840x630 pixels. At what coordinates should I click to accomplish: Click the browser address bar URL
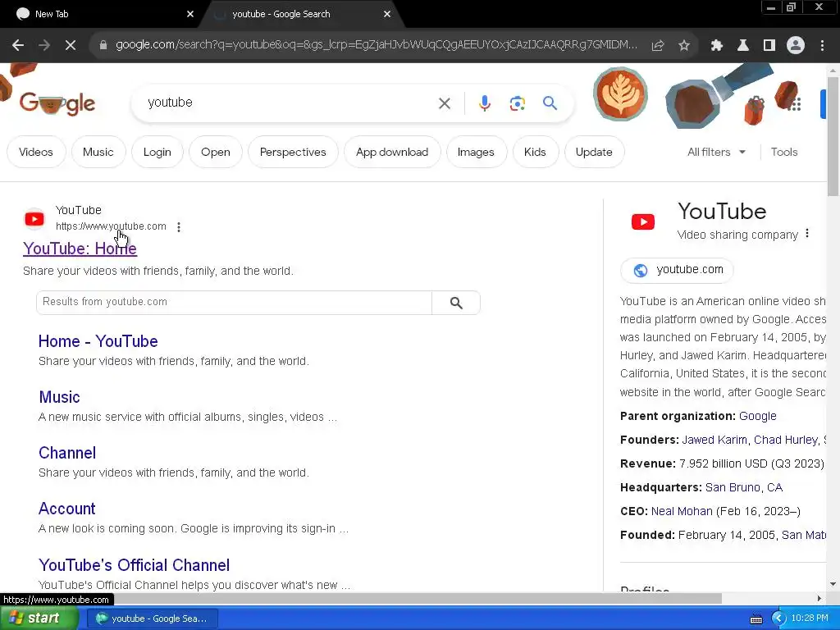point(376,45)
